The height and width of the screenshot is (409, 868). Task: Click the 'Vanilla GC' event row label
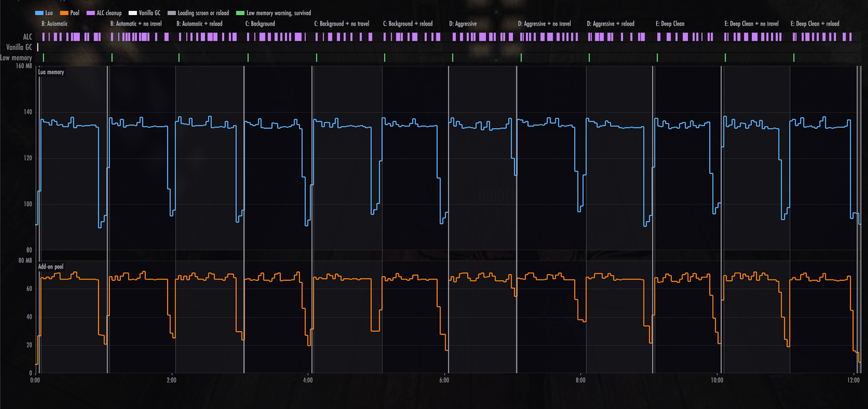pos(19,47)
